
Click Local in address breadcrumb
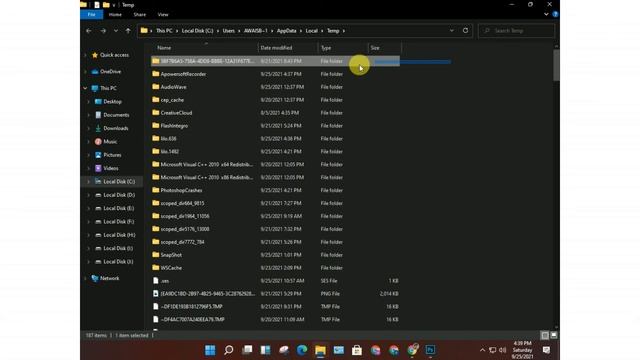coord(311,31)
